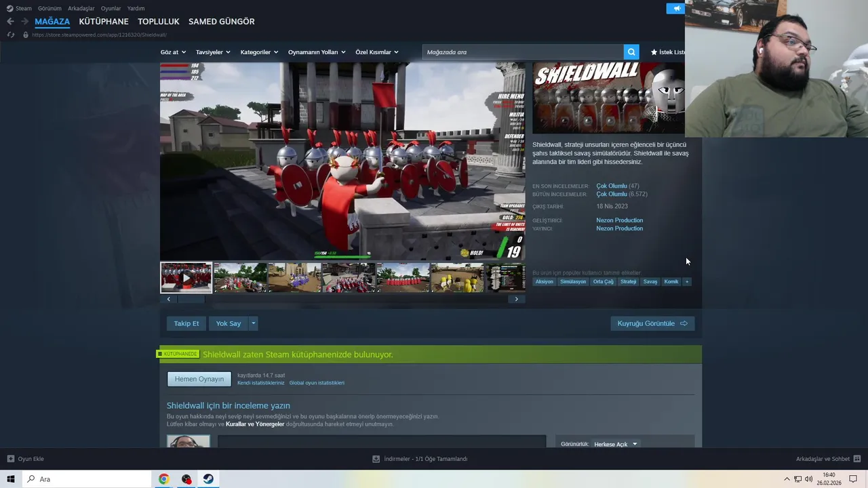Click the Mağazada ara search field
Screen dimensions: 868x488
click(x=523, y=52)
